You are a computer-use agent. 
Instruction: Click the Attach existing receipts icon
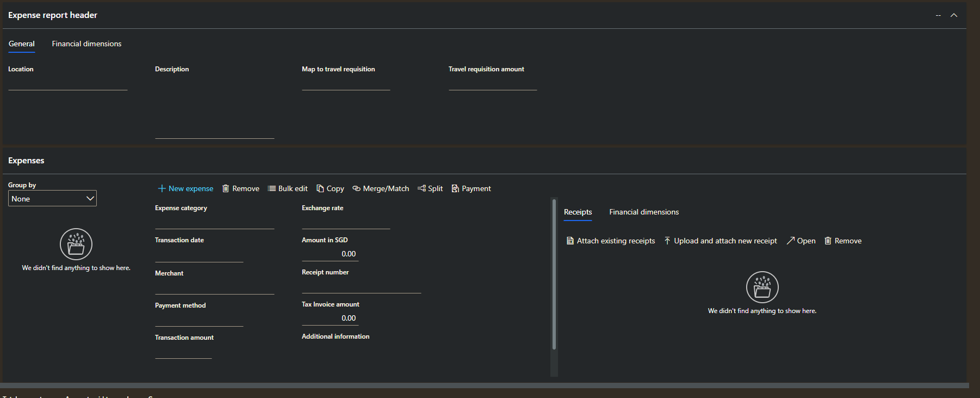(x=570, y=241)
